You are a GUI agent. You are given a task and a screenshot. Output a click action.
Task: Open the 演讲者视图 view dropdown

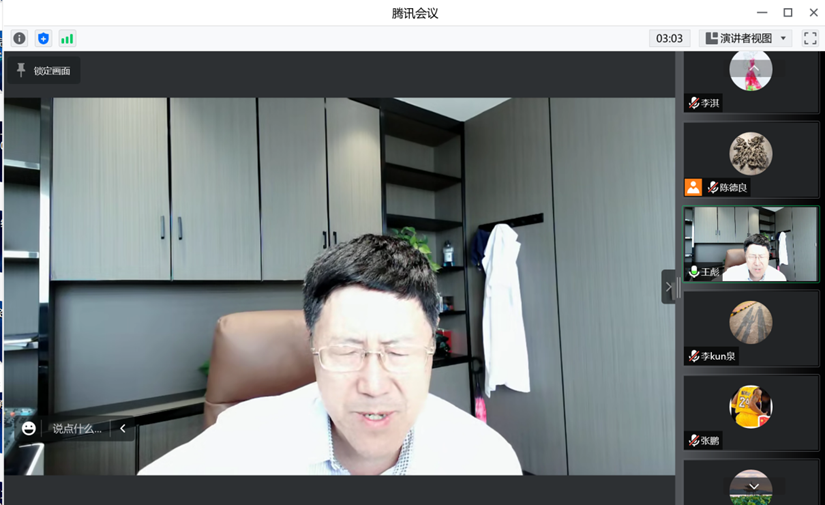(x=747, y=39)
